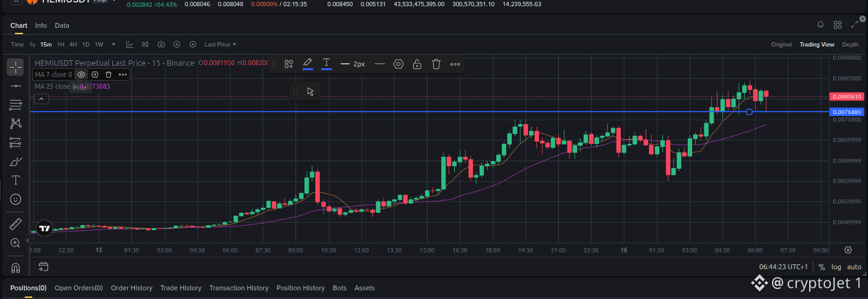Select the text annotation tool
This screenshot has width=868, height=299.
[15, 181]
